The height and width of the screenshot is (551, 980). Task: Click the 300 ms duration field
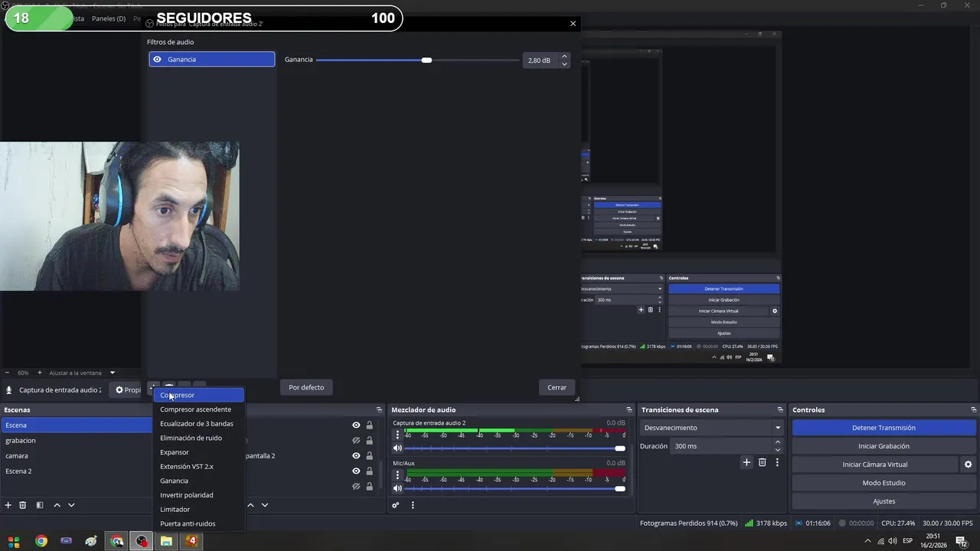coord(721,446)
